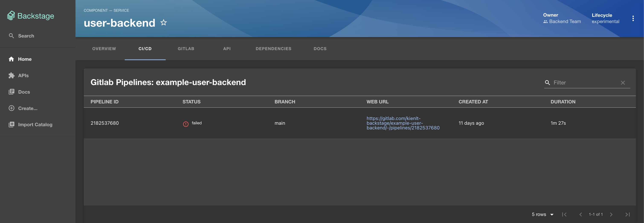Go to Home in sidebar
644x223 pixels.
25,59
